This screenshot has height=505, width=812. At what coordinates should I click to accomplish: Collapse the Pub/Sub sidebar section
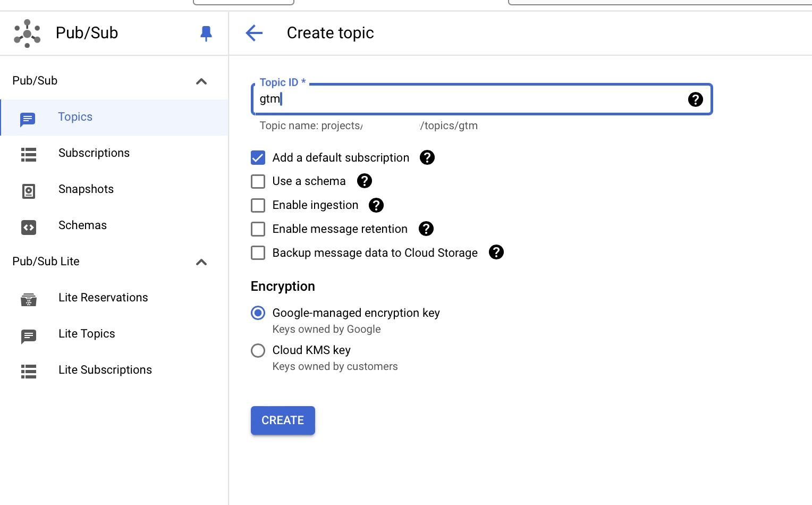click(201, 81)
